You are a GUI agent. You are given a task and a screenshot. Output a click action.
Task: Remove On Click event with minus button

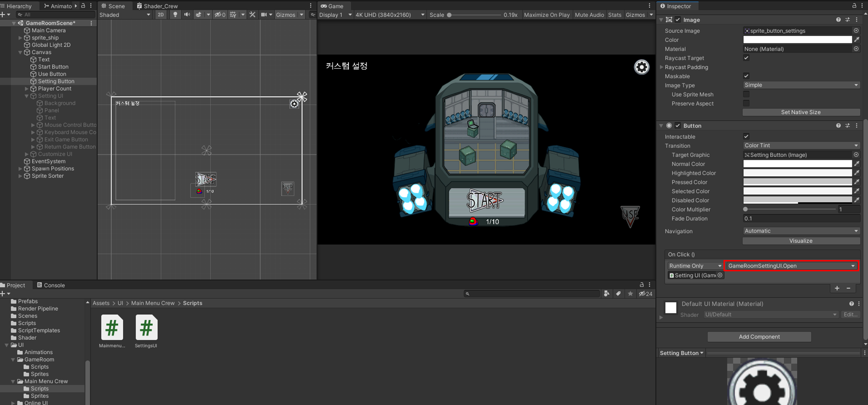coord(848,288)
